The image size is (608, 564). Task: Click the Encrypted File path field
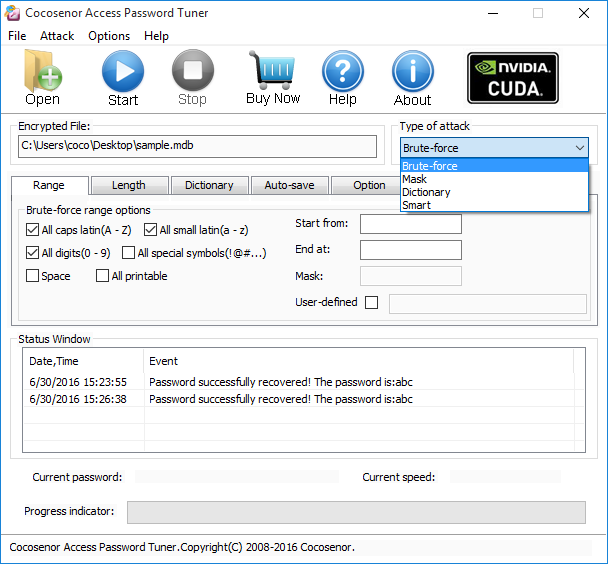coord(197,146)
